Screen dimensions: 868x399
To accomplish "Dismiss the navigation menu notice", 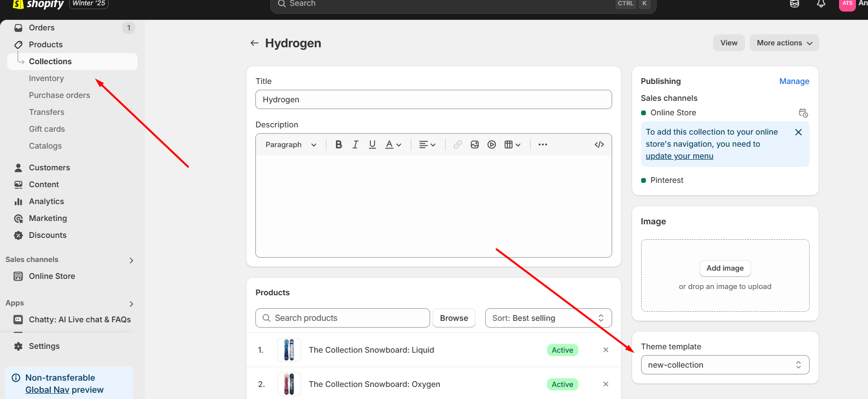I will [798, 132].
